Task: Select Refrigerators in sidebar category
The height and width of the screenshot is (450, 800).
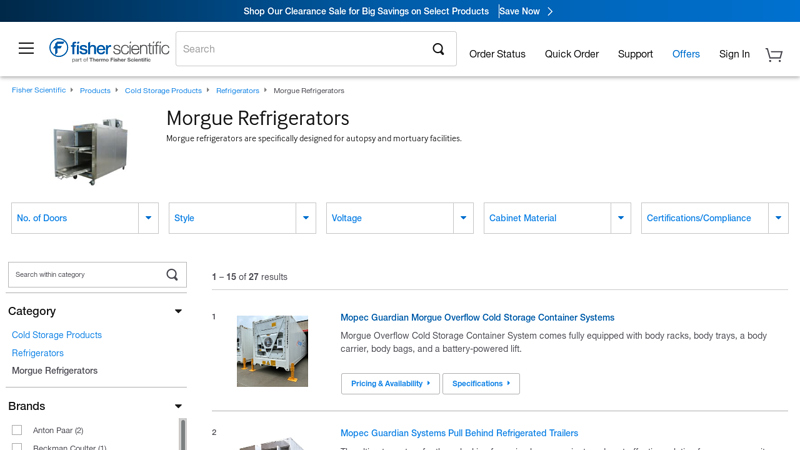Action: pos(38,353)
